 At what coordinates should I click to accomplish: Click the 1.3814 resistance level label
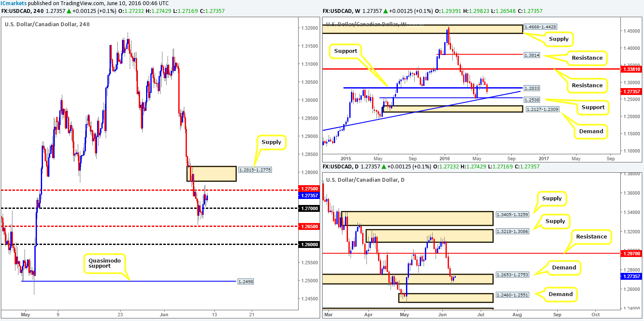pos(532,55)
